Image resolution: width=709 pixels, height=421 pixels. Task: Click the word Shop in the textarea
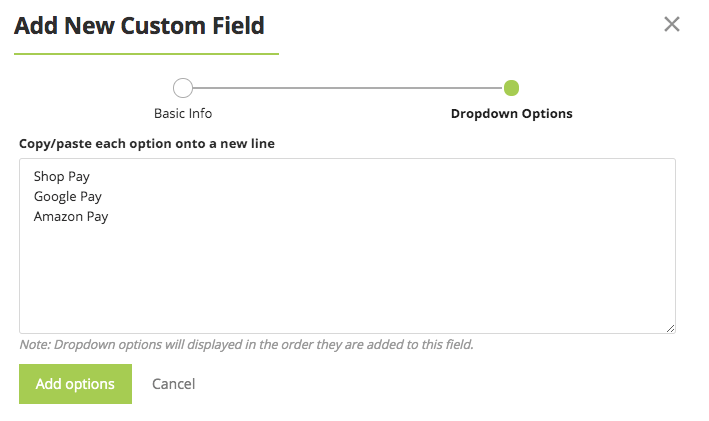tap(49, 176)
